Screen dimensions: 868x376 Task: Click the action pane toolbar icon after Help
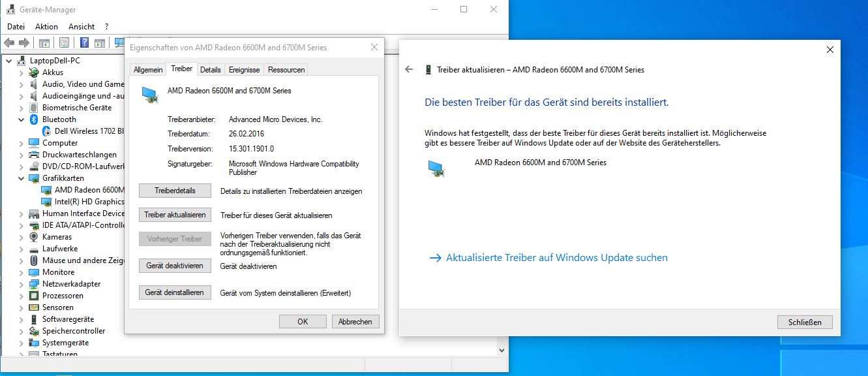click(x=100, y=43)
